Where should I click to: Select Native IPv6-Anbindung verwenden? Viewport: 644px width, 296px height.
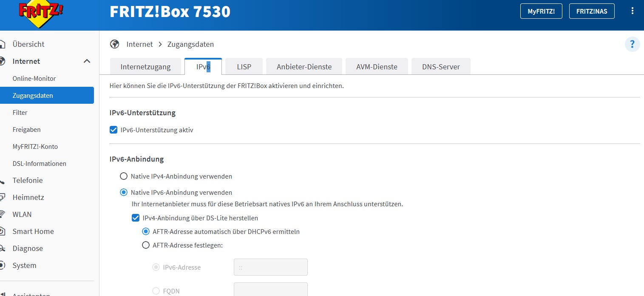click(124, 192)
